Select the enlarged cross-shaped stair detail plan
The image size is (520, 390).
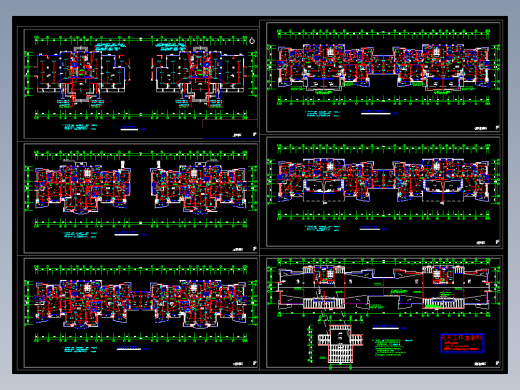[340, 344]
